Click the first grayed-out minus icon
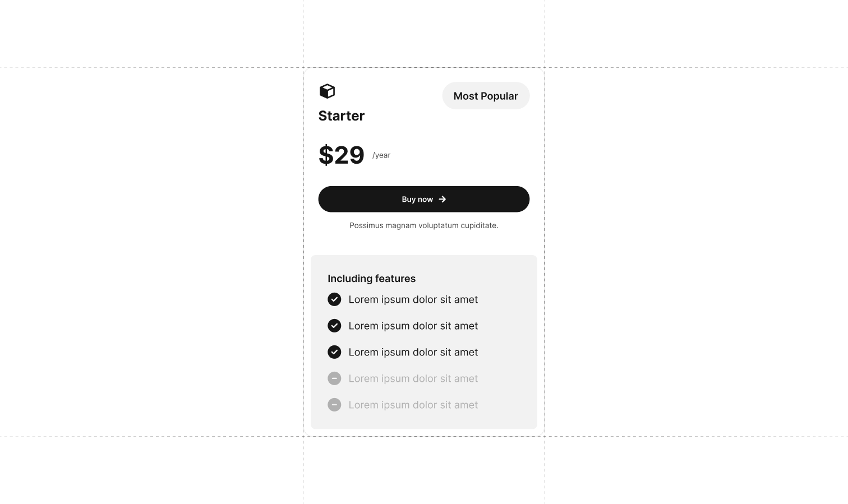848x504 pixels. click(334, 378)
